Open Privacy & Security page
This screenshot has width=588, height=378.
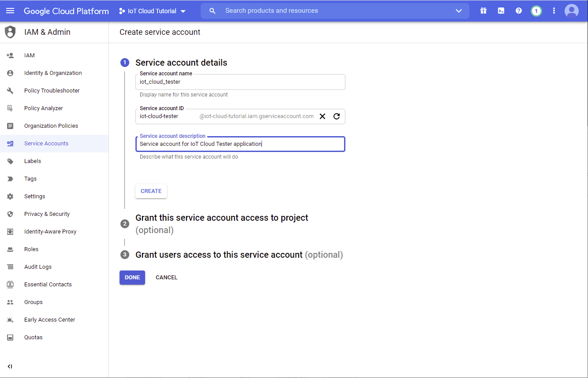point(54,214)
